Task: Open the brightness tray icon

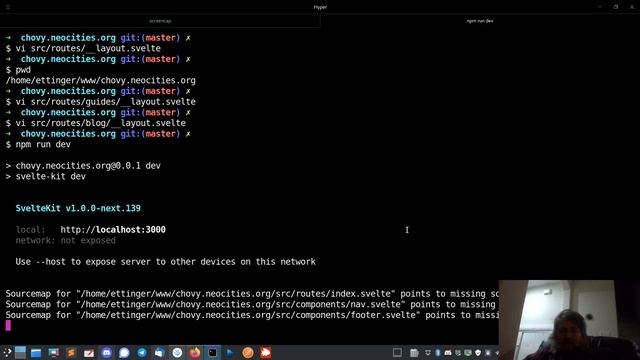Action: 488,353
